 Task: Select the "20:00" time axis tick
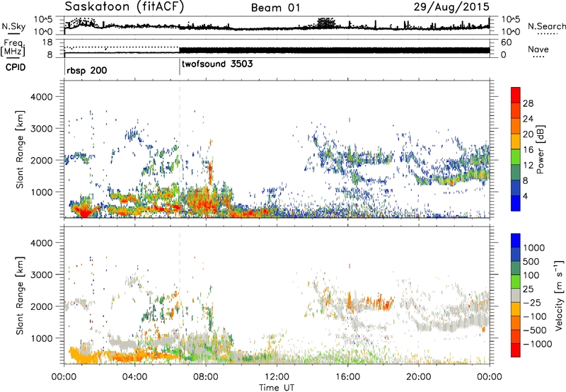(418, 377)
